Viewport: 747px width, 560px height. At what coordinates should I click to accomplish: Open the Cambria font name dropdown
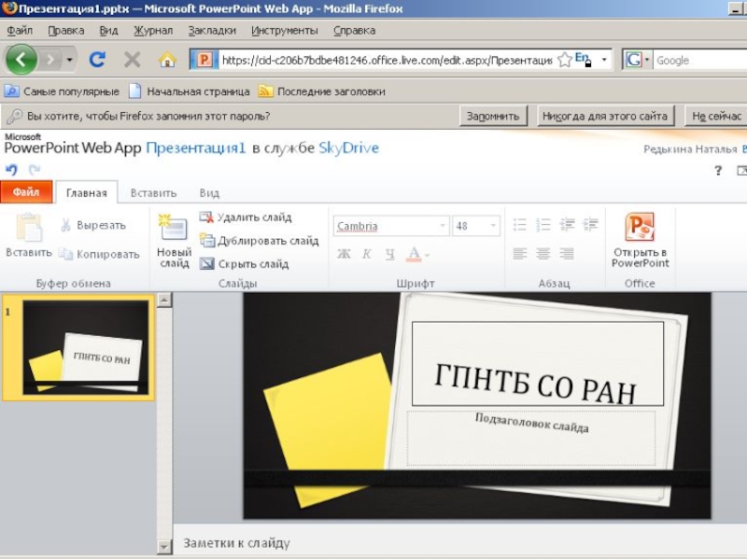[443, 226]
